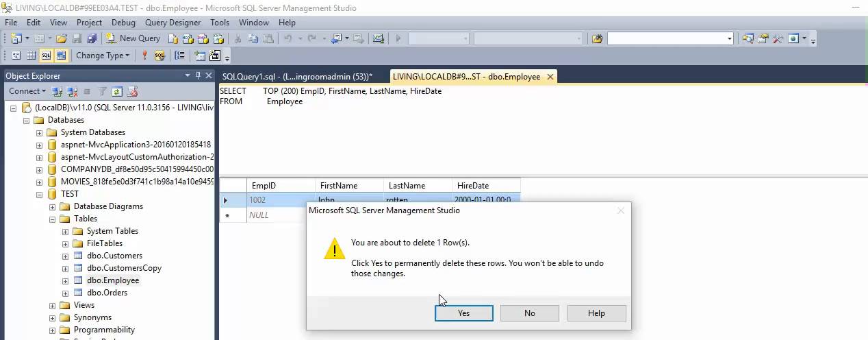Click the New Query toolbar button
868x340 pixels.
point(133,38)
